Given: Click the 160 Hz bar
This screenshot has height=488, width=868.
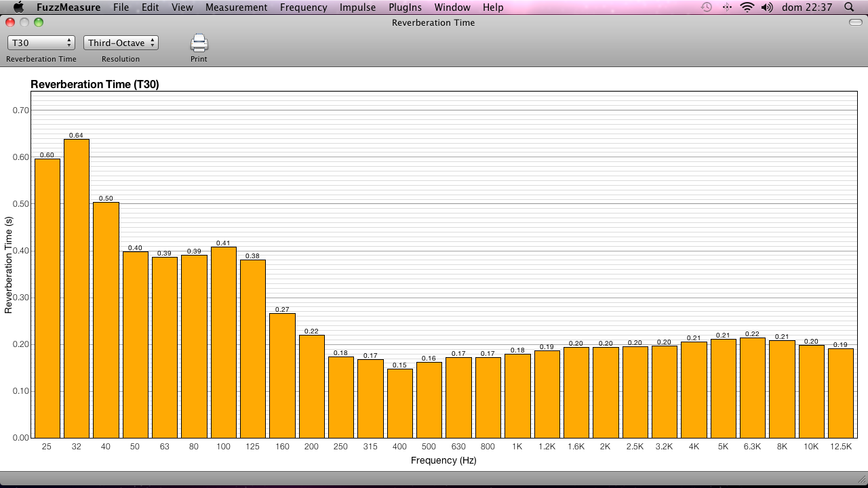Looking at the screenshot, I should (x=282, y=375).
